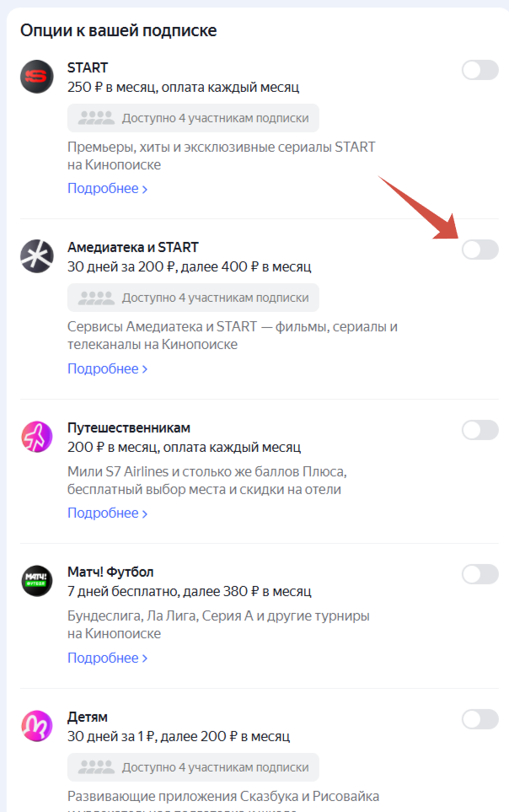The width and height of the screenshot is (509, 812).
Task: Click the Матч! Футбол logo icon
Action: tap(37, 581)
